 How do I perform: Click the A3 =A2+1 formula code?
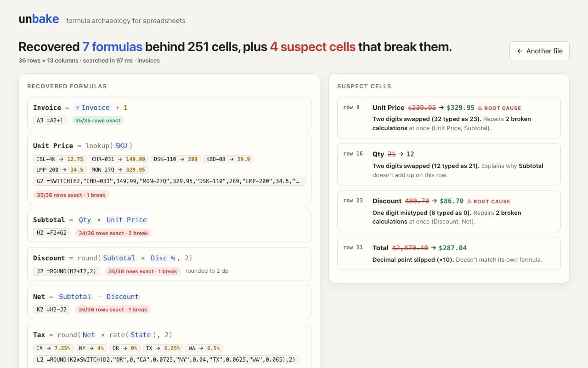click(x=51, y=121)
